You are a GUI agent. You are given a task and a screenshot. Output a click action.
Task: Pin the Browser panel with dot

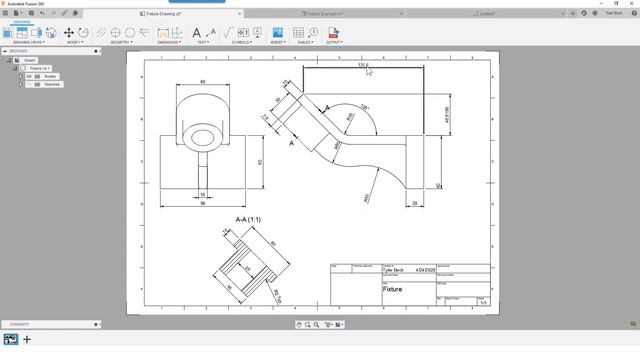point(96,51)
